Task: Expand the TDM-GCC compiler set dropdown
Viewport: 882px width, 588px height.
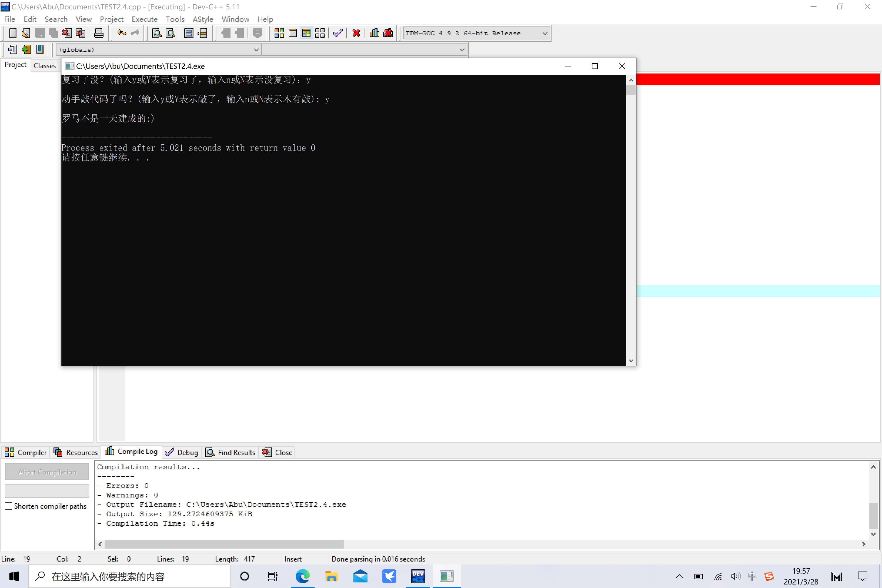Action: point(545,34)
